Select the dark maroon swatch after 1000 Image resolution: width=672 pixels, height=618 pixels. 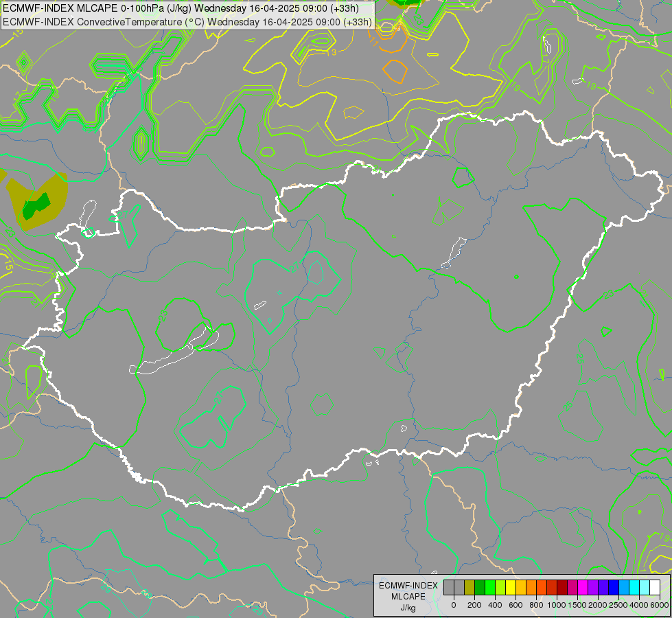[x=562, y=588]
